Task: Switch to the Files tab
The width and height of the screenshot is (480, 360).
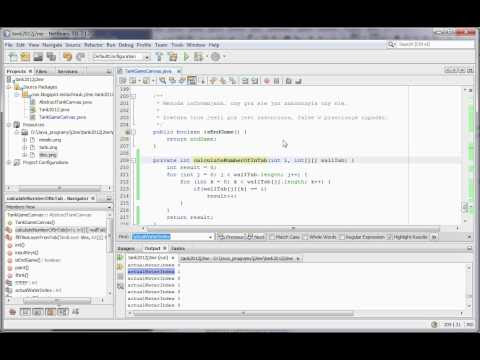Action: 41,71
